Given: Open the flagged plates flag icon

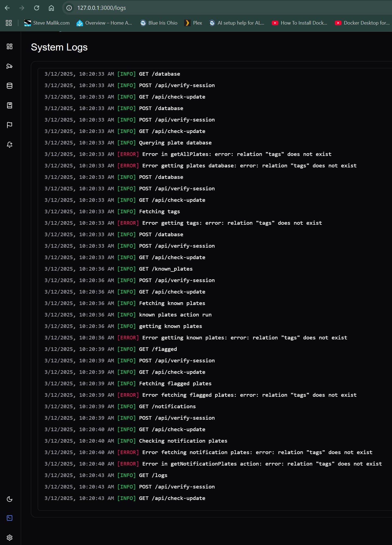Looking at the screenshot, I should tap(10, 125).
